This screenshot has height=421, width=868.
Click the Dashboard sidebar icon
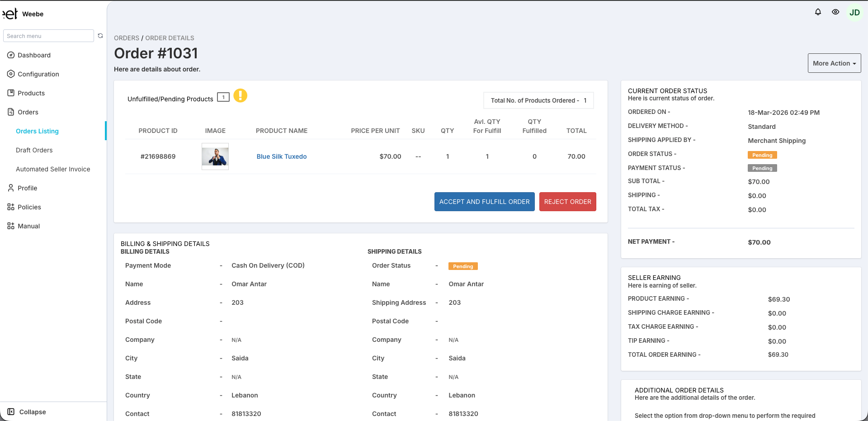coord(10,55)
